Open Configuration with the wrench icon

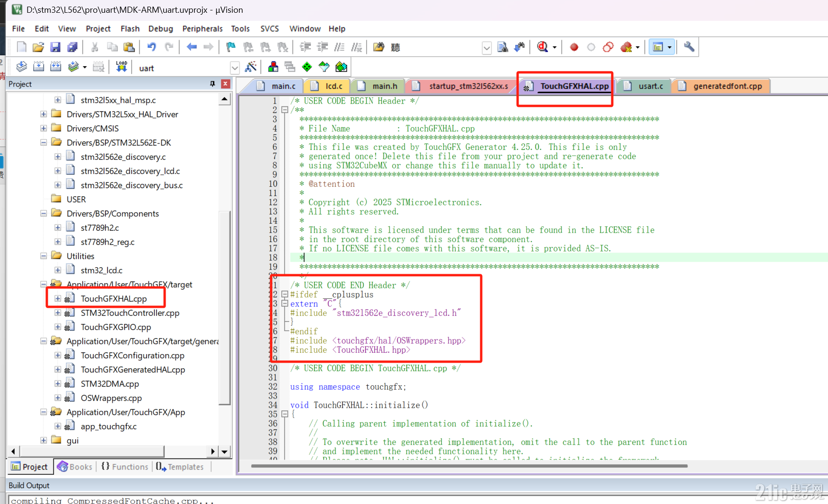click(689, 47)
